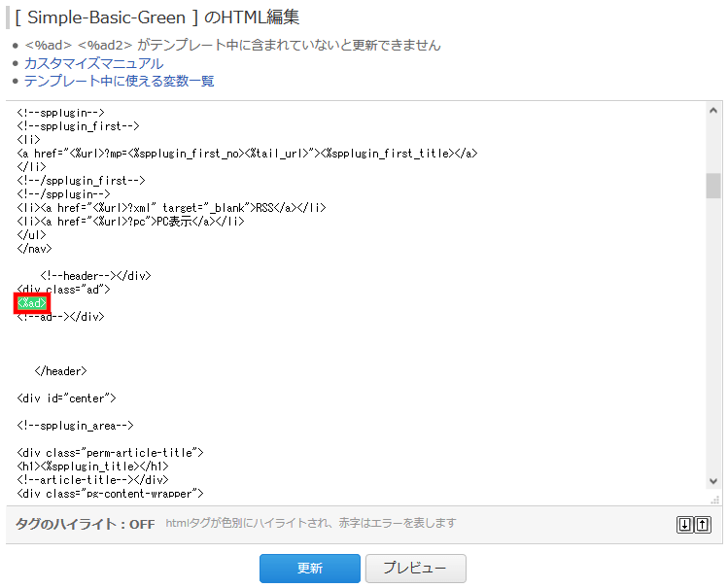
Task: Click the <div class="perm-article-title"> line
Action: [x=110, y=453]
